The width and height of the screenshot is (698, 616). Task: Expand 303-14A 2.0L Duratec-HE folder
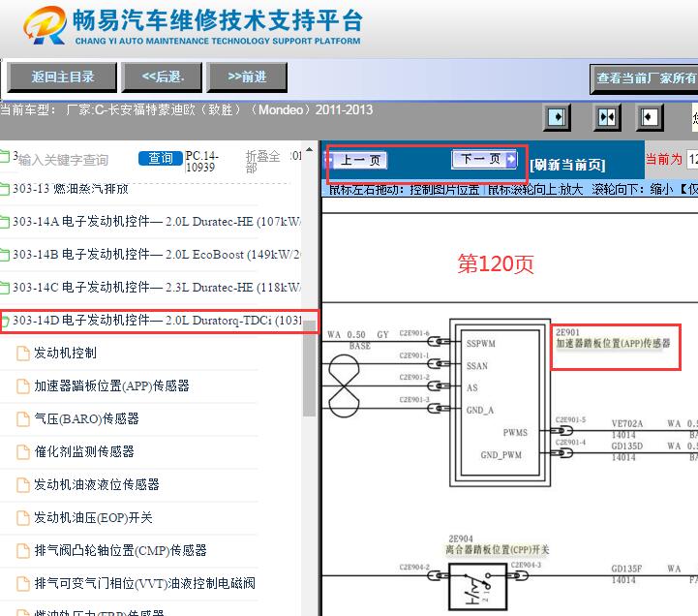156,222
